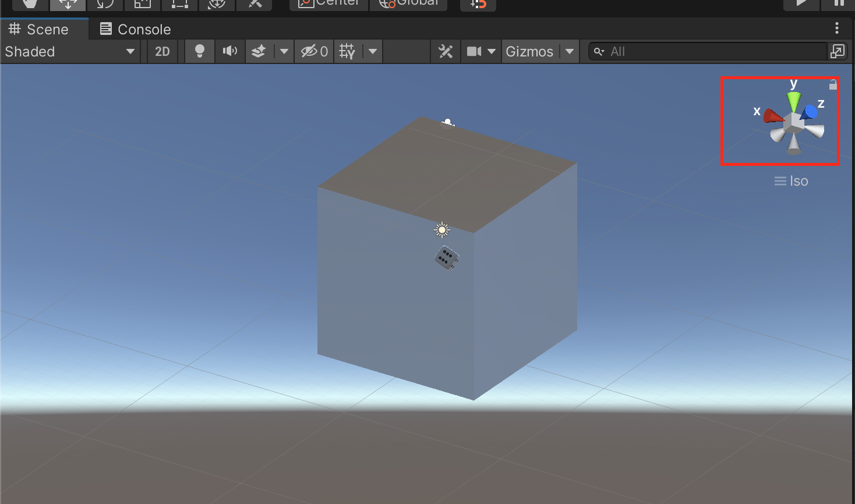
Task: Mute scene audio with the speaker button
Action: tap(230, 52)
